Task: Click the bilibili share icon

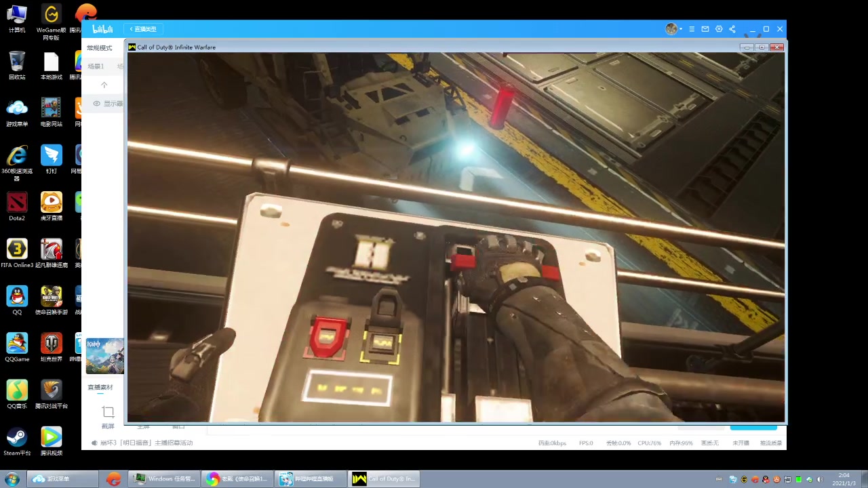Action: pos(732,29)
